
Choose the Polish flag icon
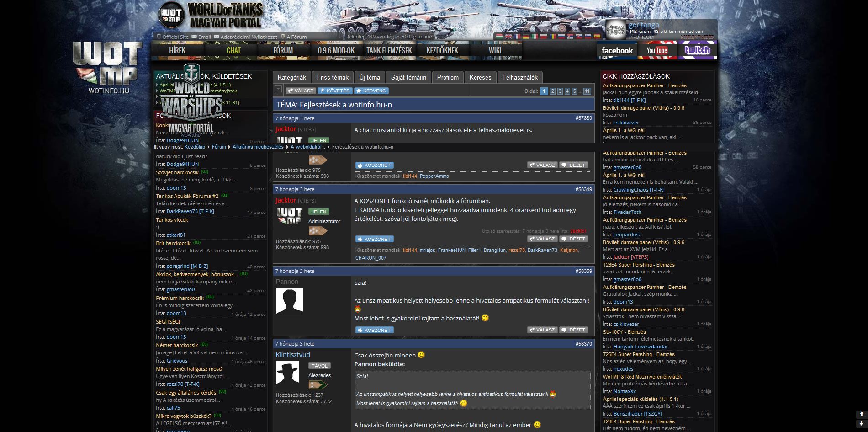point(544,36)
